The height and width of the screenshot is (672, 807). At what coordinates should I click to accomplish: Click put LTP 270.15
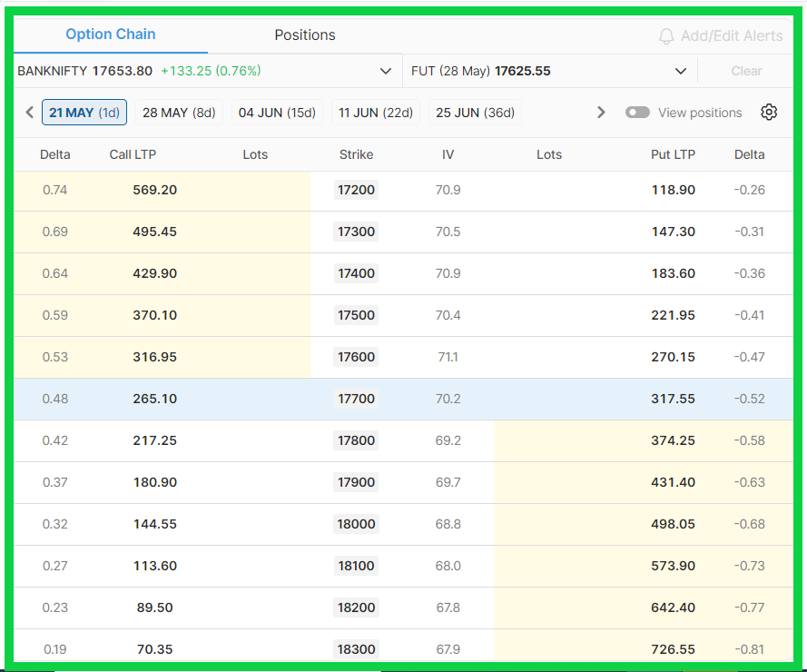tap(674, 357)
